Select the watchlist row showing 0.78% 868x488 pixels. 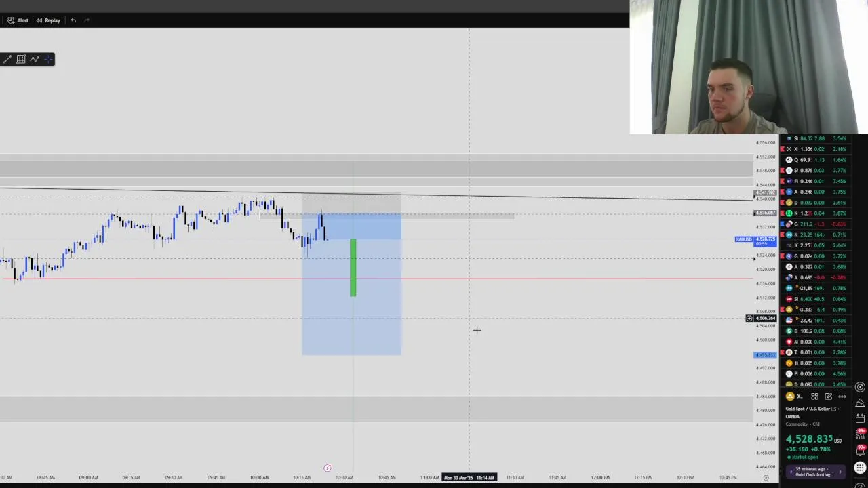pyautogui.click(x=816, y=288)
